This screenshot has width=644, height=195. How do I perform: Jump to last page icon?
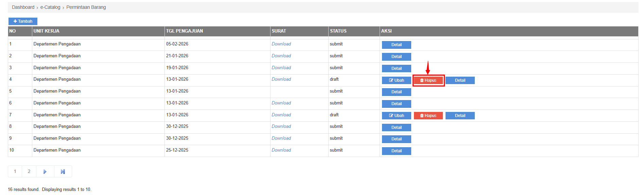tap(63, 172)
